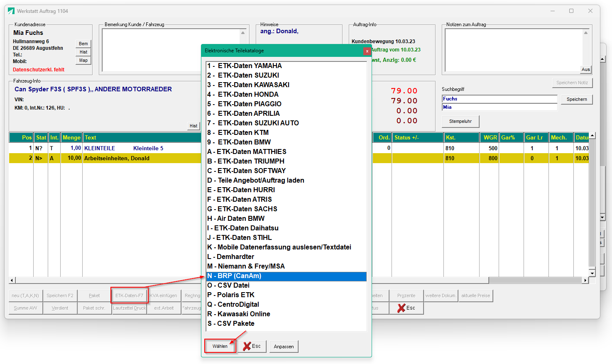Image resolution: width=612 pixels, height=364 pixels.
Task: Print Laufzettel Druck
Action: pos(129,308)
